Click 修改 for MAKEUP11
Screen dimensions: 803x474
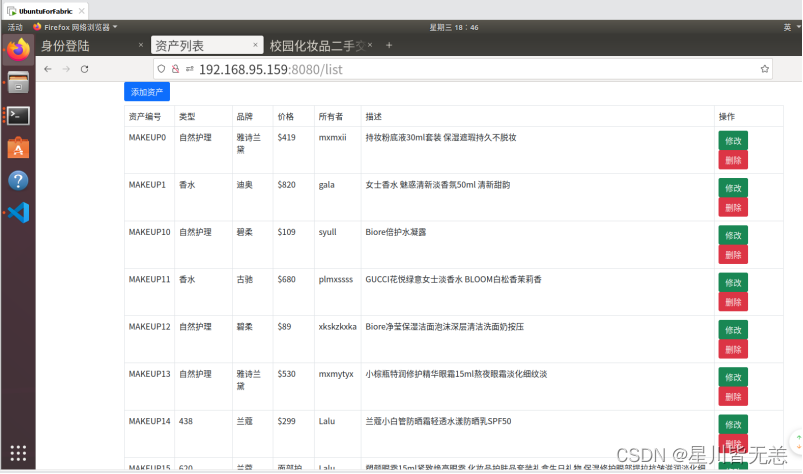click(733, 283)
